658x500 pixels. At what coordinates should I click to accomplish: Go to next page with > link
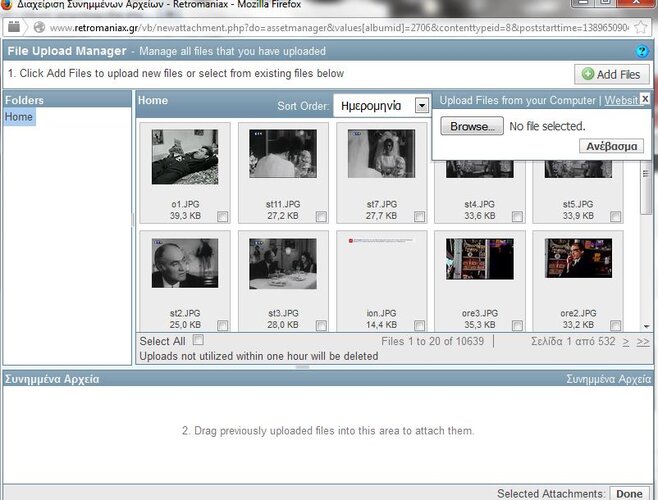(x=626, y=342)
